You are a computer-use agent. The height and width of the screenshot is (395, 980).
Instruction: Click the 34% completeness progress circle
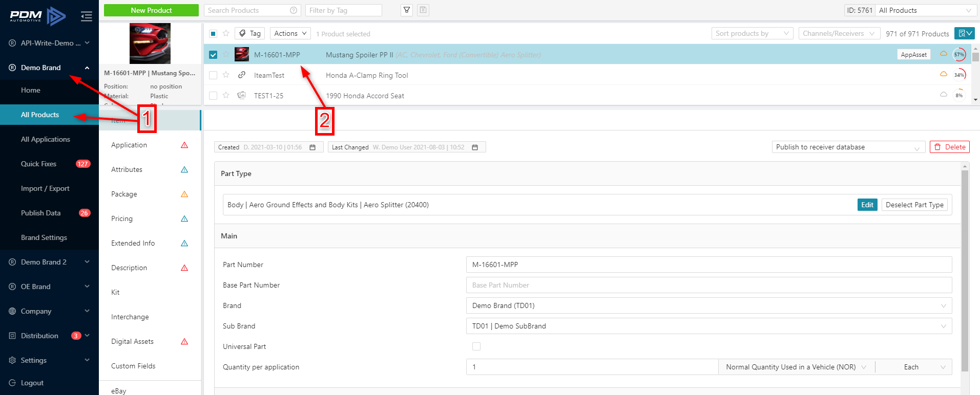click(x=959, y=75)
